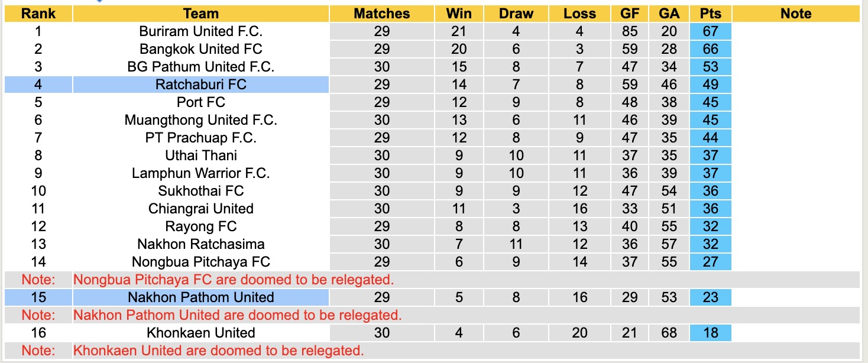
Task: Select the highlighted Ratchaburi FC team name
Action: [x=200, y=85]
